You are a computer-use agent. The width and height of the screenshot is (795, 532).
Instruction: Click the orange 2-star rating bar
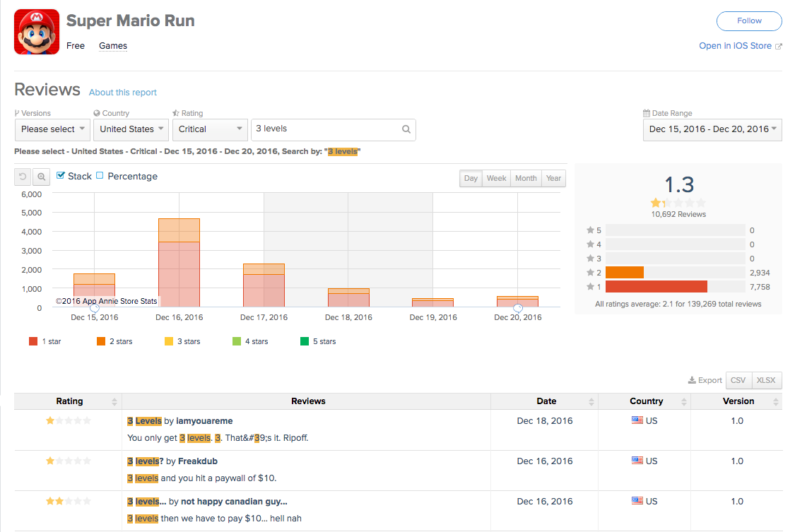(625, 273)
